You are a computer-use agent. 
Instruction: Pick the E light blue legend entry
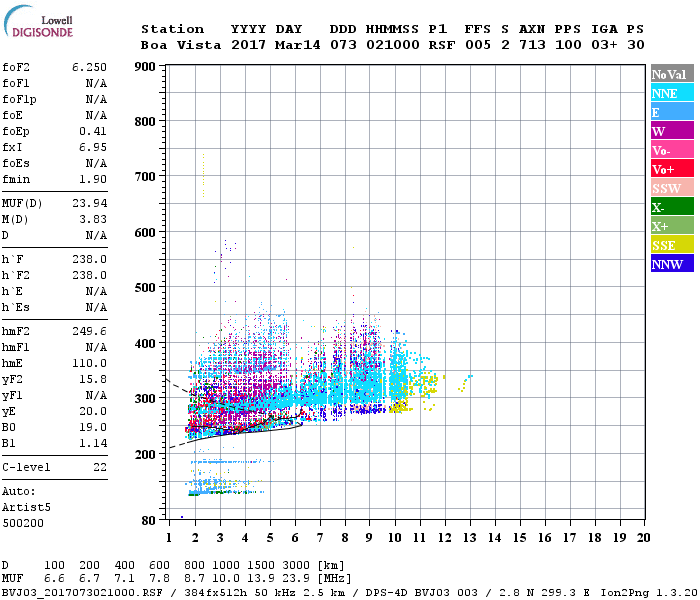pos(671,112)
